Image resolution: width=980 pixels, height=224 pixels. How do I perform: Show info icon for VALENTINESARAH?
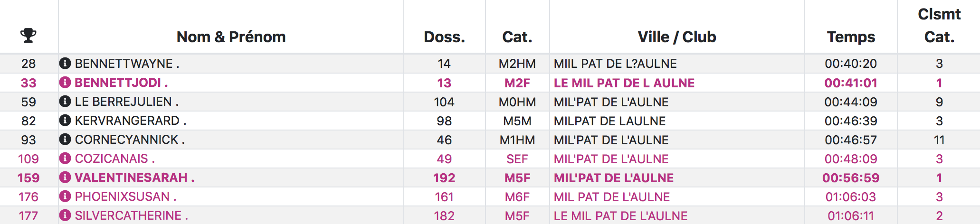(65, 177)
